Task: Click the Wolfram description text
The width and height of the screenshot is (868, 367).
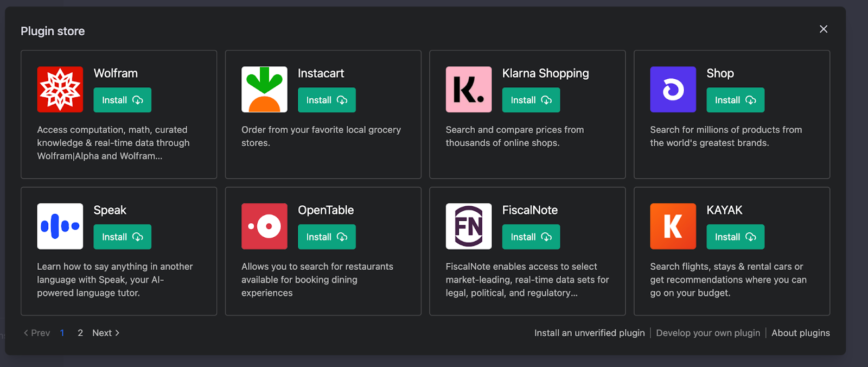Action: pyautogui.click(x=113, y=143)
